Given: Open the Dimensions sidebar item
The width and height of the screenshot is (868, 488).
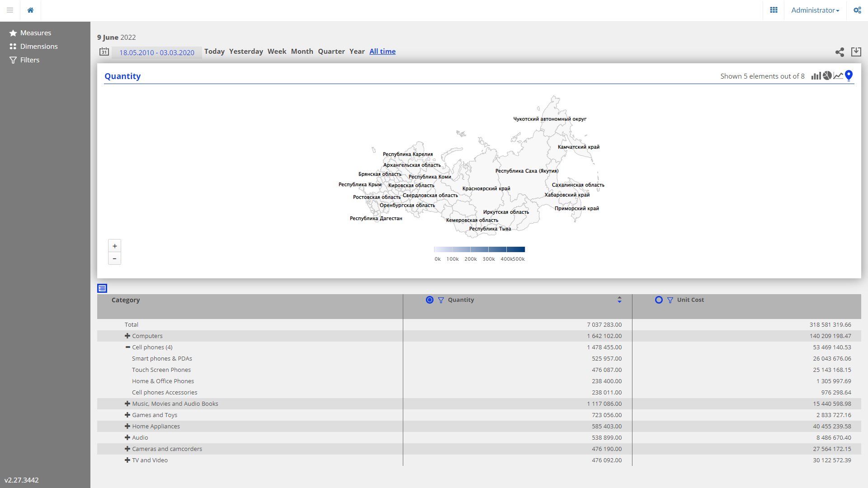Looking at the screenshot, I should point(39,47).
